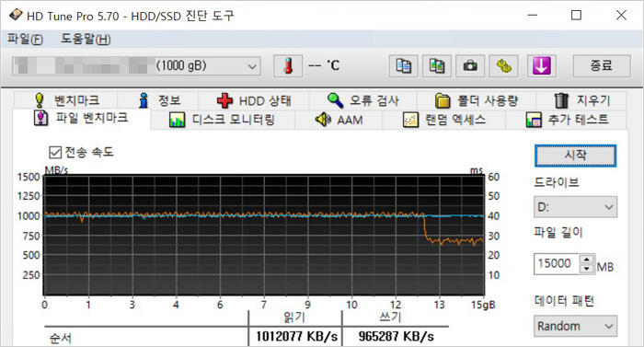Click the 종료 button
This screenshot has width=644, height=347.
pos(602,65)
